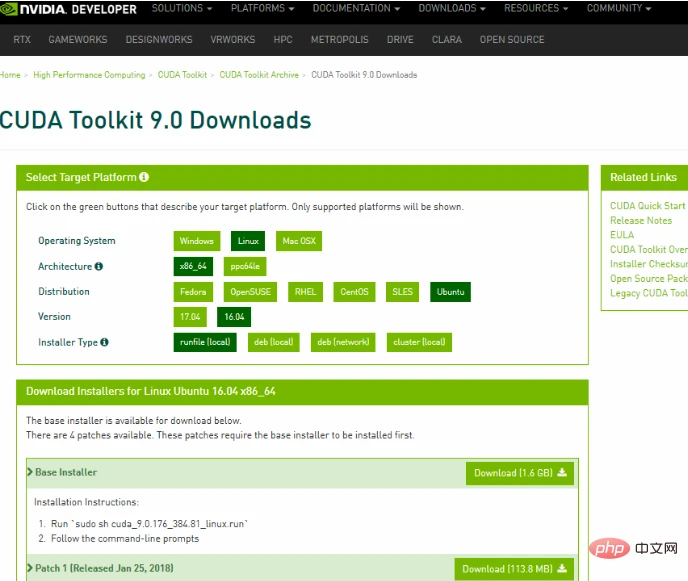Go to Drive in secondary nav

pos(400,39)
